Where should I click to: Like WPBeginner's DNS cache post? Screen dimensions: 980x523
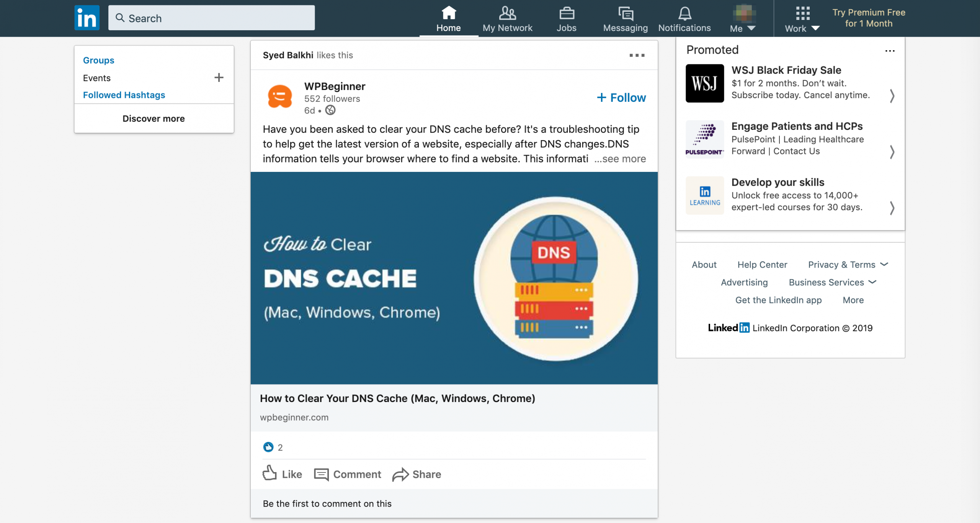coord(281,474)
